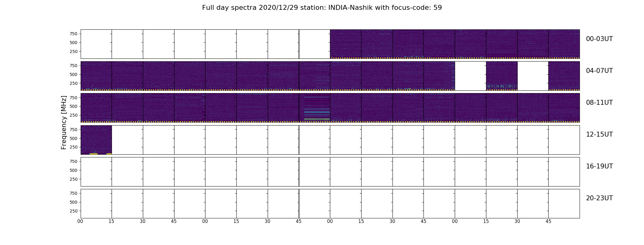Open the first data panel of the 00-03UT row
644x245 pixels.
coord(346,44)
